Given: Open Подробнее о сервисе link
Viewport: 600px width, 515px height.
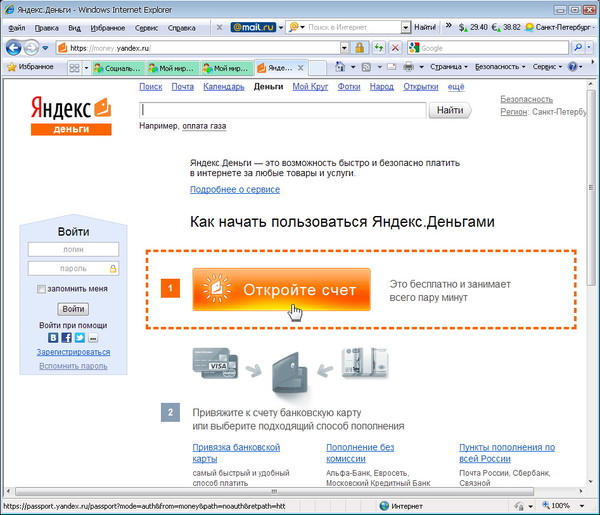Looking at the screenshot, I should click(x=235, y=189).
